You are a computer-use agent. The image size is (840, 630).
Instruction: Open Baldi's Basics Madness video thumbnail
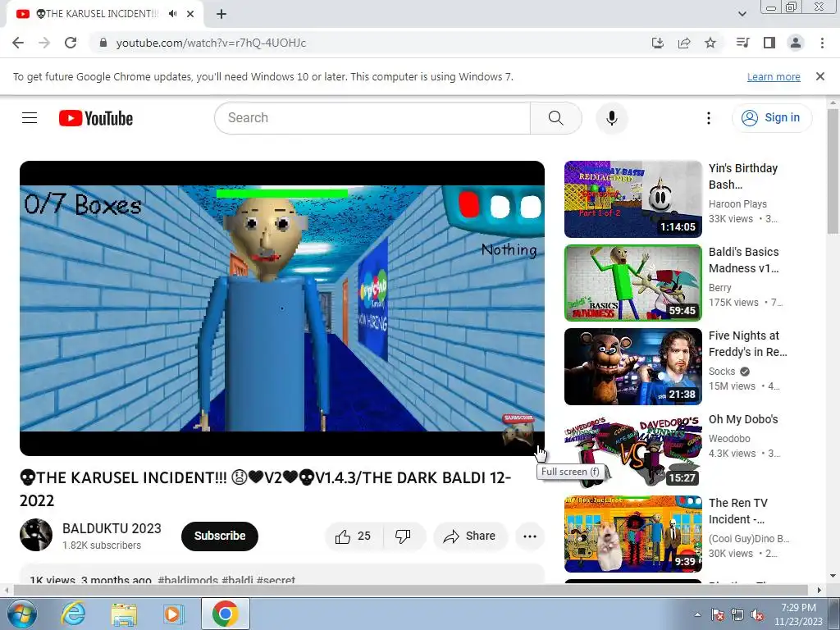tap(632, 283)
